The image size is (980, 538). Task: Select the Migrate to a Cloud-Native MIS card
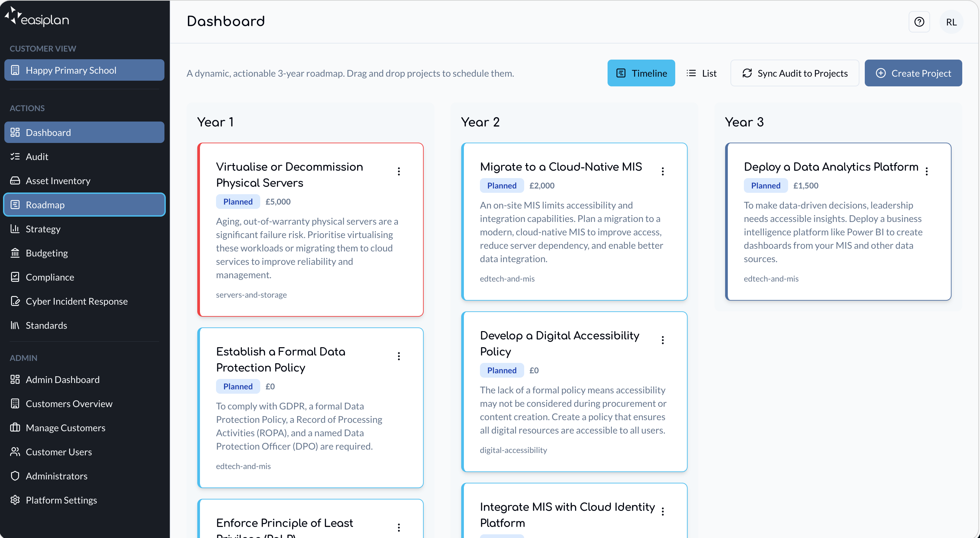tap(574, 222)
